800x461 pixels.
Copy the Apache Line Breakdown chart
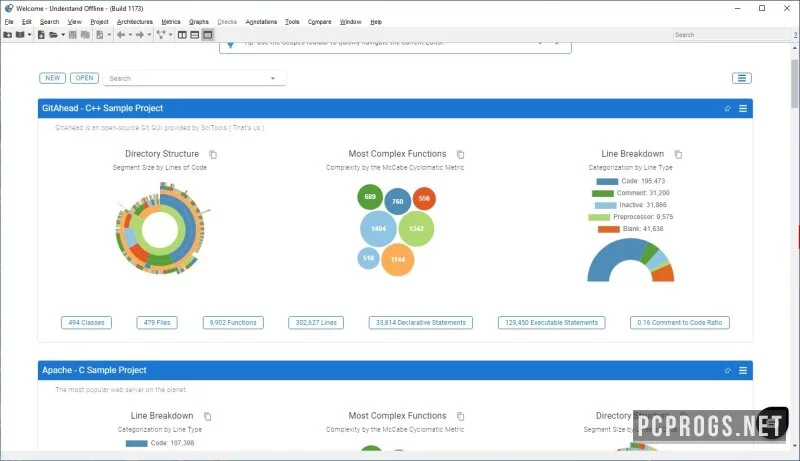point(207,416)
